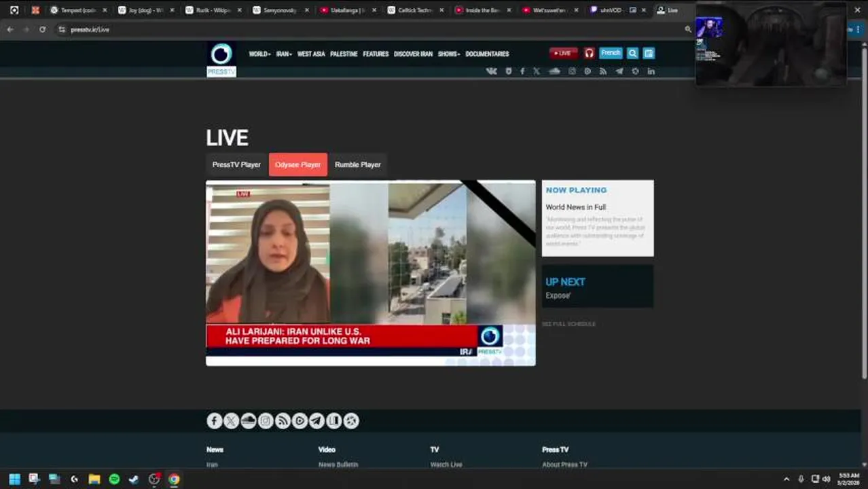Screen dimensions: 868x489
Task: Click footer X circle icon
Action: 232,421
